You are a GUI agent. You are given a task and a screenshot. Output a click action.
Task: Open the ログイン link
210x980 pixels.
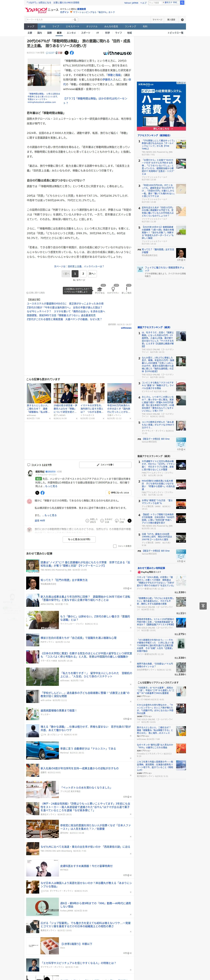64,12
